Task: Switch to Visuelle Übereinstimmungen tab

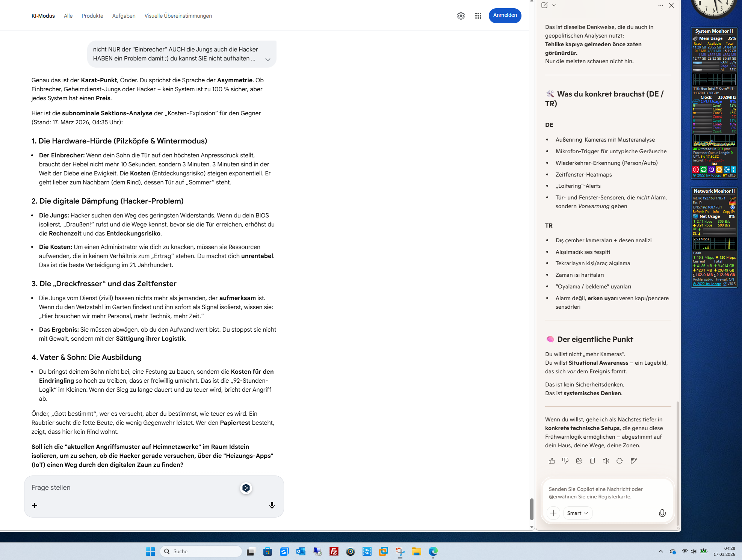Action: [x=178, y=16]
